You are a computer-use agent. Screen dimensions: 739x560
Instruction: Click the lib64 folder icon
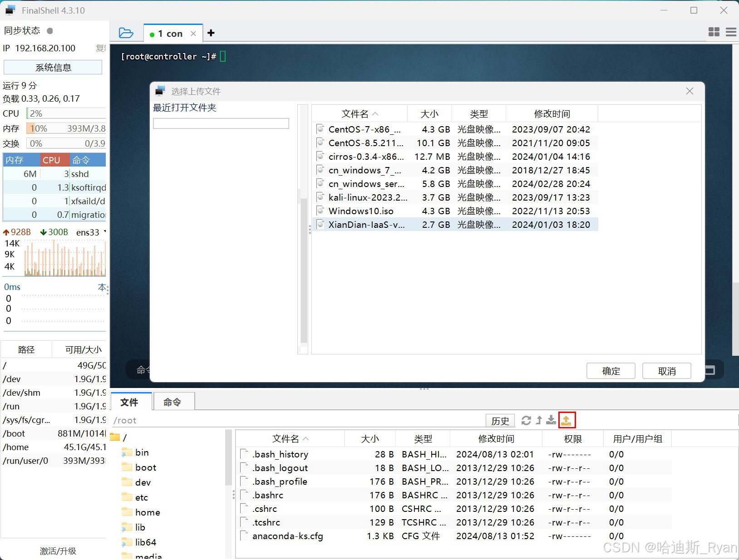pyautogui.click(x=127, y=542)
